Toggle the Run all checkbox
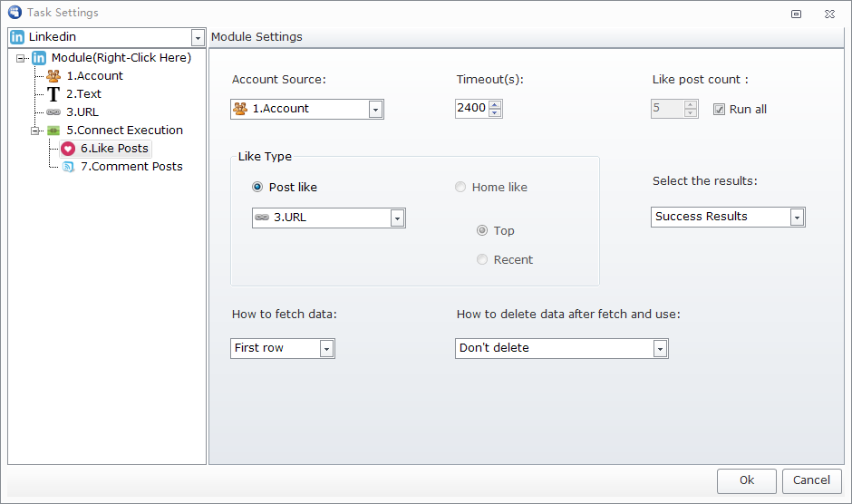 click(x=720, y=110)
